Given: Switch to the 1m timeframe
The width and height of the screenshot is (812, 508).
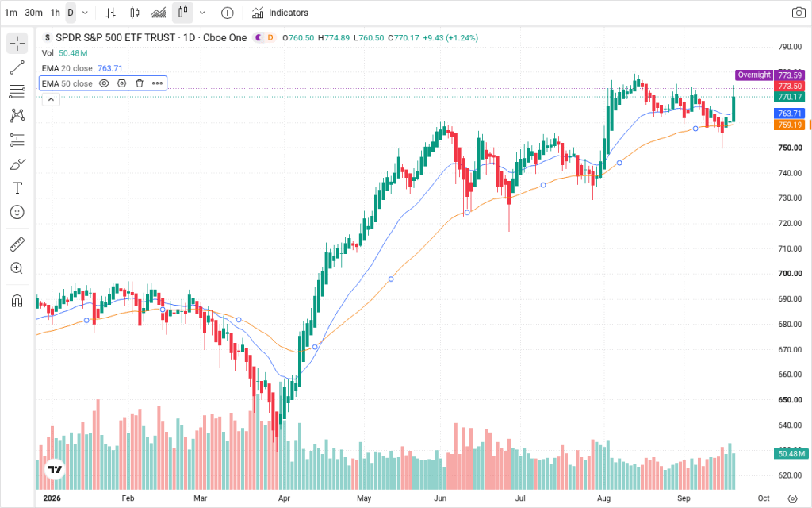Looking at the screenshot, I should [11, 13].
